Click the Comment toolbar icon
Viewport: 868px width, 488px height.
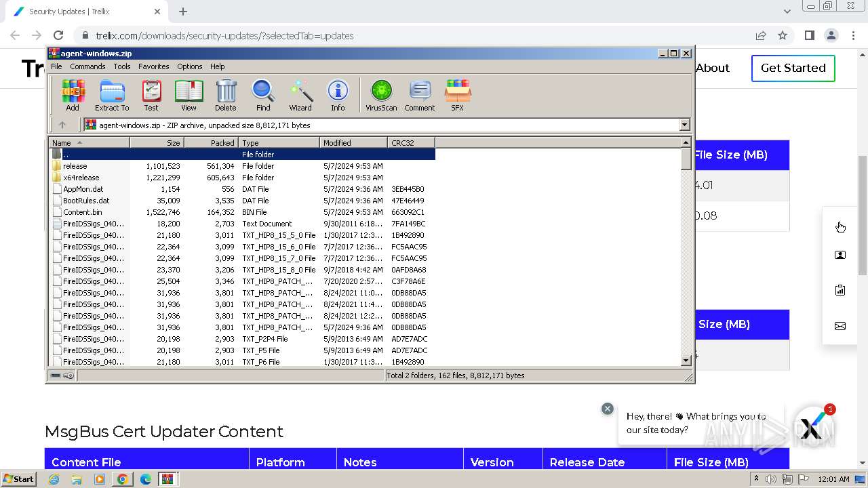(420, 95)
